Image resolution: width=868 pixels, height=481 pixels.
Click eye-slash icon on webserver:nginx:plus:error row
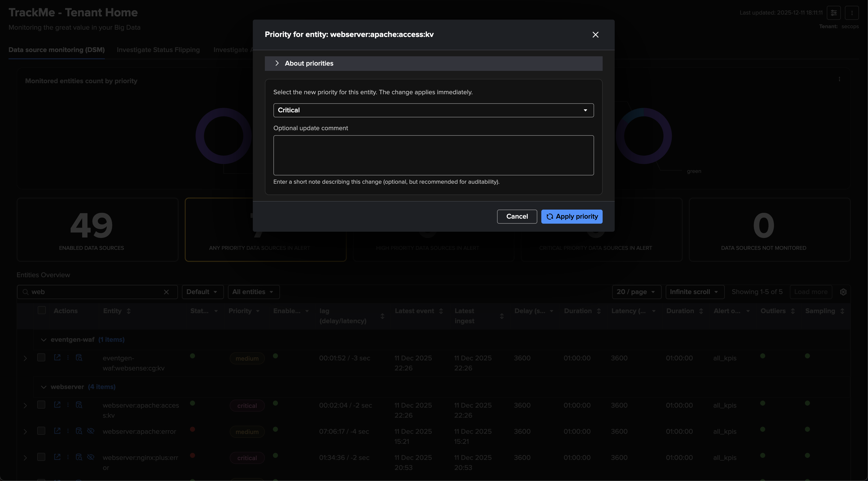click(90, 457)
